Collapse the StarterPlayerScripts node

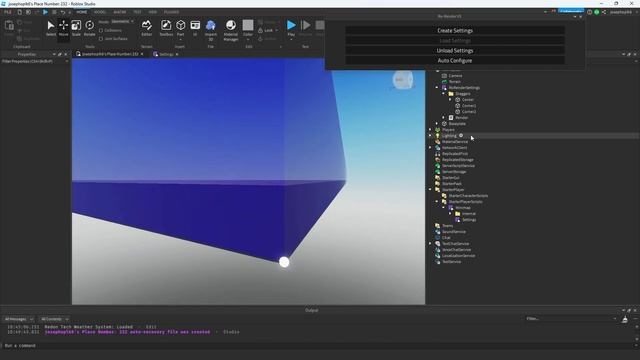tap(437, 202)
